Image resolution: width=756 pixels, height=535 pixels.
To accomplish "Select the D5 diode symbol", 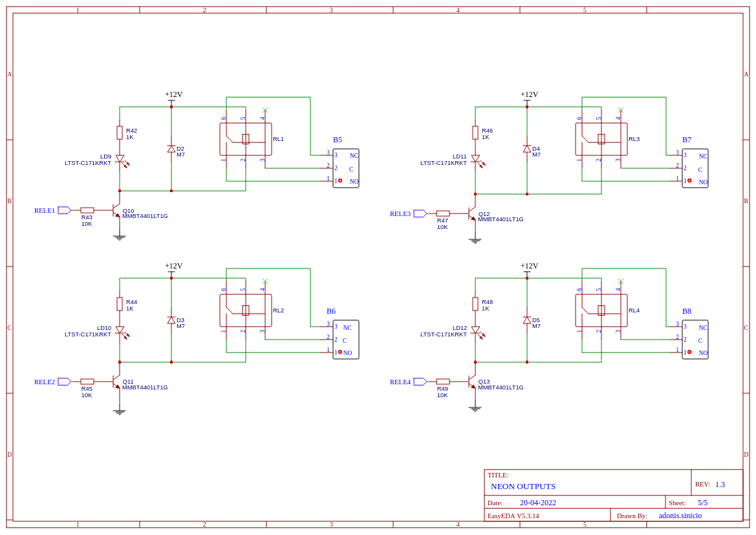I will tap(527, 320).
